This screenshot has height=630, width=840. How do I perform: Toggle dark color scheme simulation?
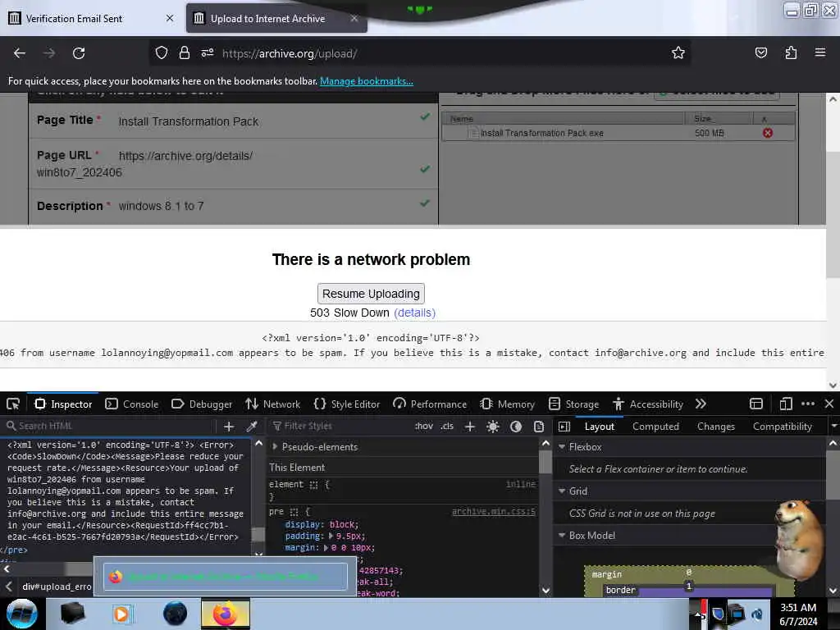click(x=516, y=427)
